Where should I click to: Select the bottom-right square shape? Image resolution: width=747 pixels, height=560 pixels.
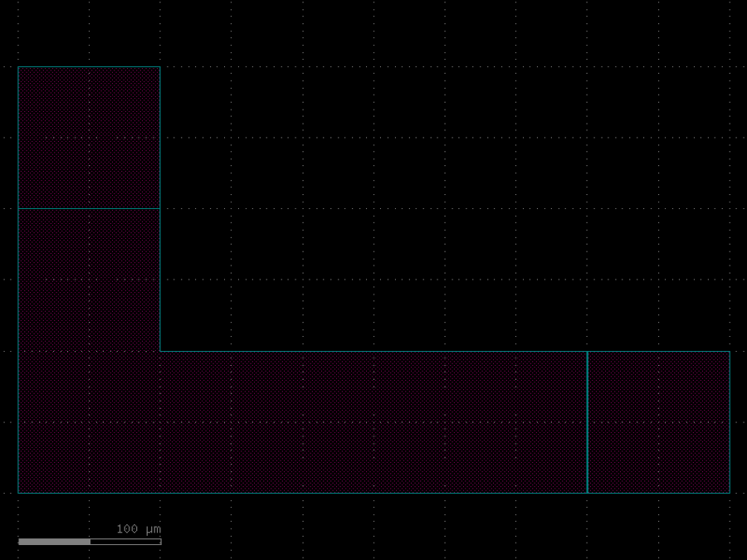(x=658, y=422)
